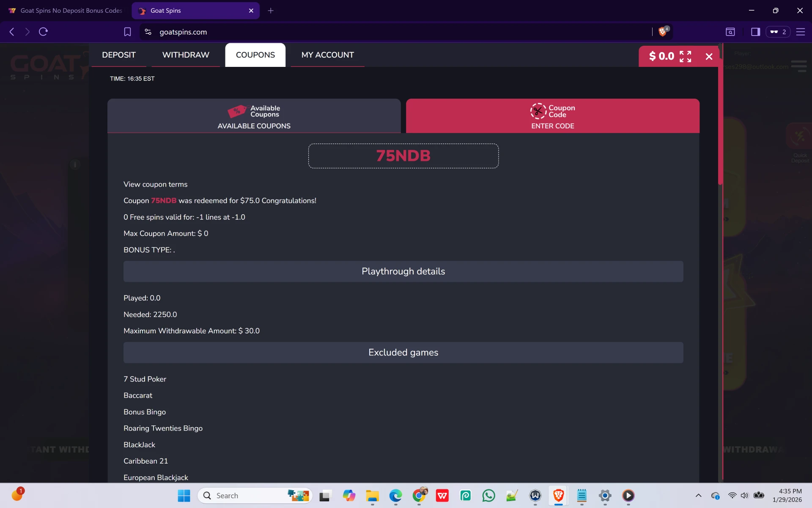Open the WITHDRAW tab

[186, 55]
